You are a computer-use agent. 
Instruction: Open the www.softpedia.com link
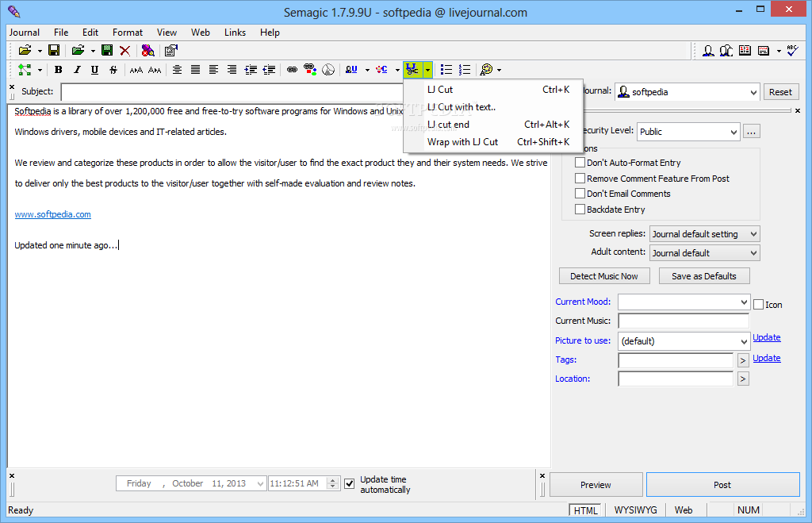click(x=53, y=214)
